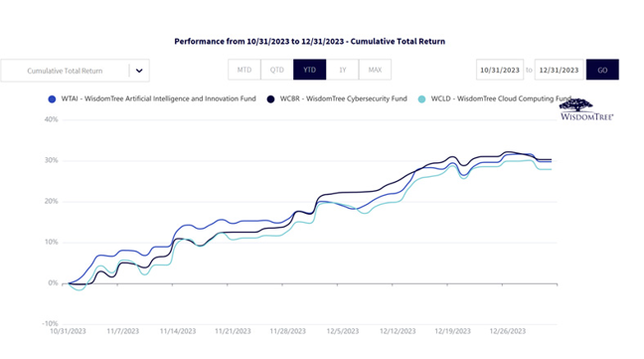
Task: Toggle the WTAI legend color dot
Action: click(x=52, y=99)
